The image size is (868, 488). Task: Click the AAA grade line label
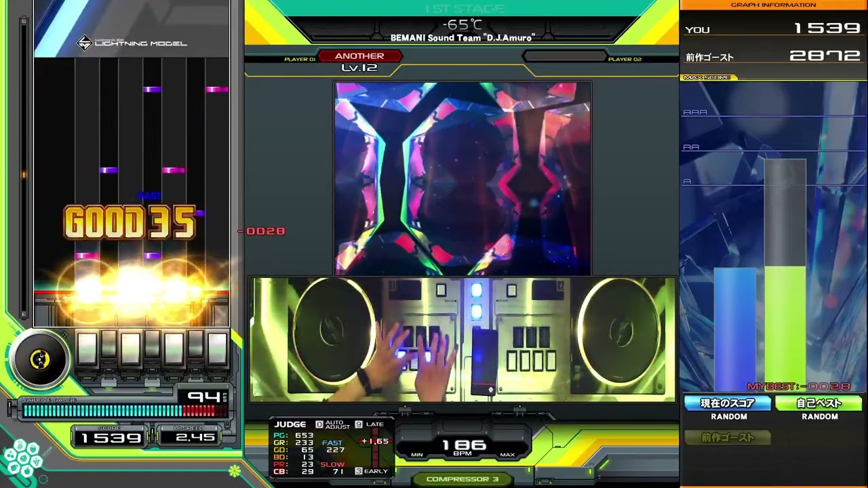click(695, 112)
